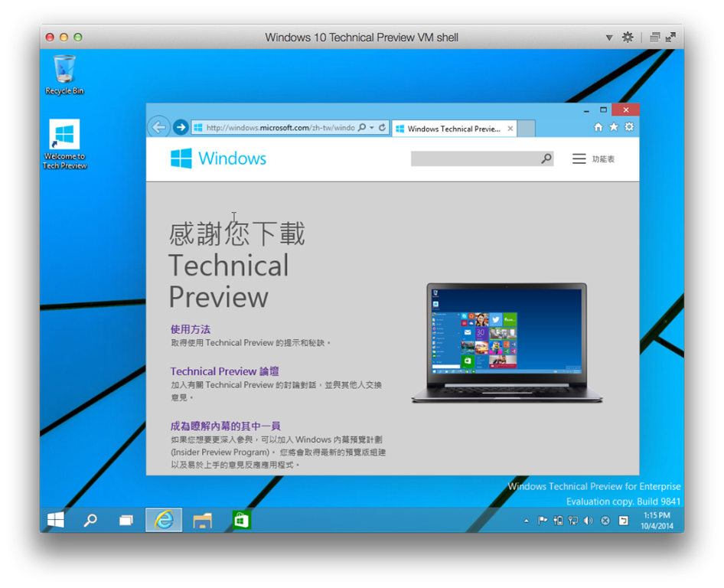Expand the address bar dropdown arrow
Image resolution: width=724 pixels, height=588 pixels.
pos(372,128)
